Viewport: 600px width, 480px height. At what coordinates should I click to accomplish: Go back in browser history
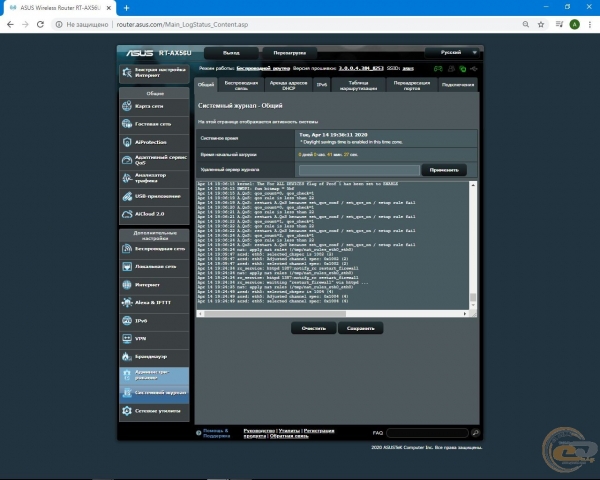coord(10,24)
